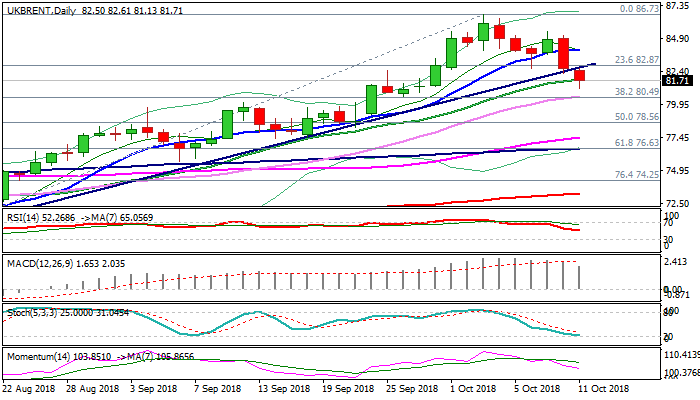Click the Momentum(14) indicator label

pyautogui.click(x=36, y=355)
